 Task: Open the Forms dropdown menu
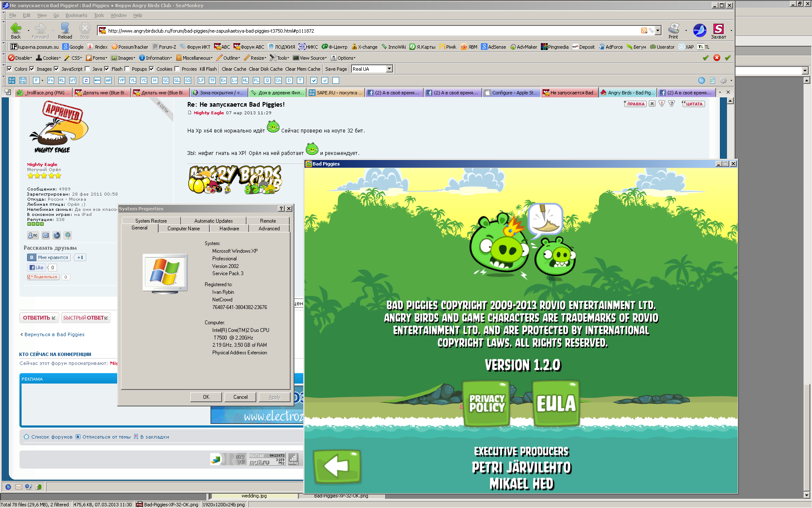coord(96,58)
